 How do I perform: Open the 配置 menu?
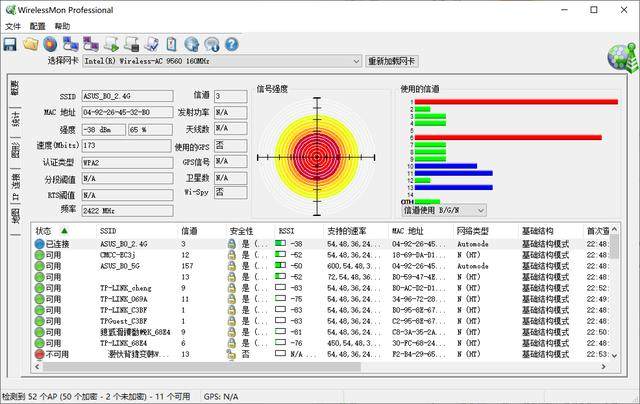pyautogui.click(x=38, y=25)
